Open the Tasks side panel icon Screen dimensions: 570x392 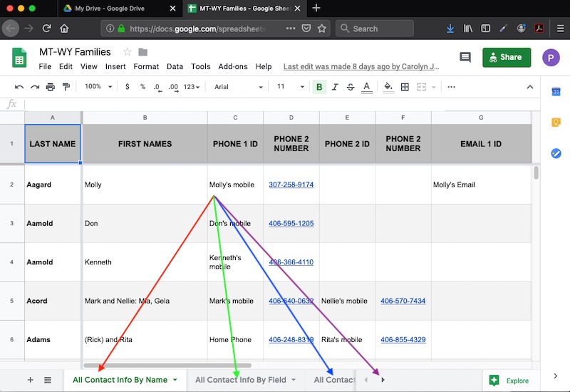[556, 153]
